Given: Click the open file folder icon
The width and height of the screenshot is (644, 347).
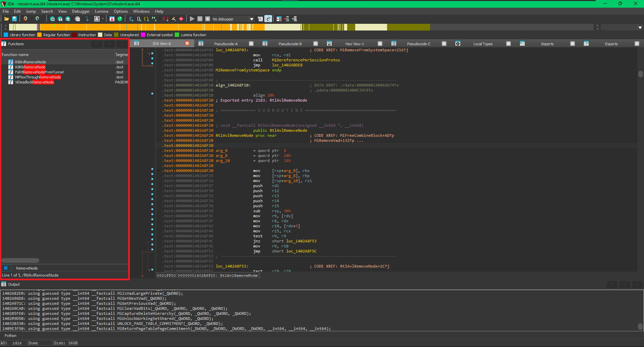Looking at the screenshot, I should coord(6,19).
